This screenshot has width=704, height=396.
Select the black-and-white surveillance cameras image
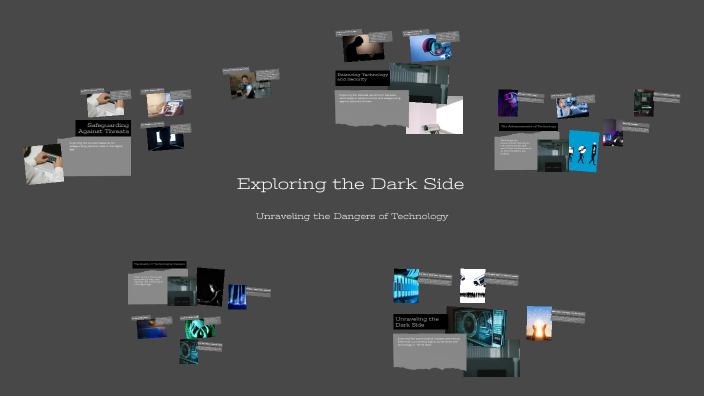(x=472, y=286)
